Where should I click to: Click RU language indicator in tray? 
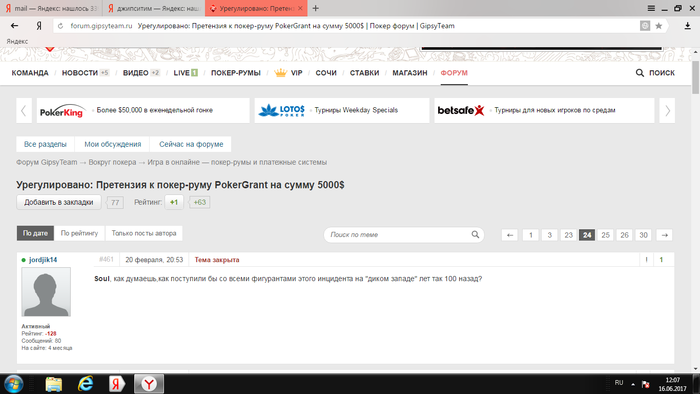[x=619, y=383]
